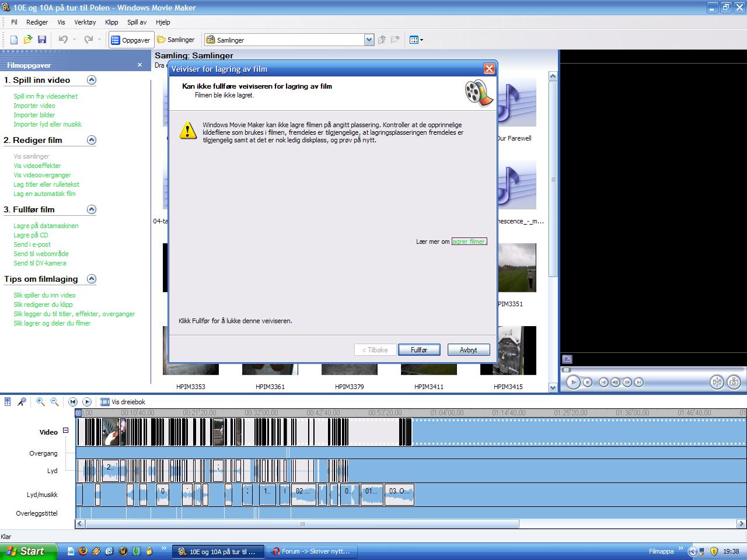Click the Next Frame button
The height and width of the screenshot is (560, 747).
coord(627,382)
